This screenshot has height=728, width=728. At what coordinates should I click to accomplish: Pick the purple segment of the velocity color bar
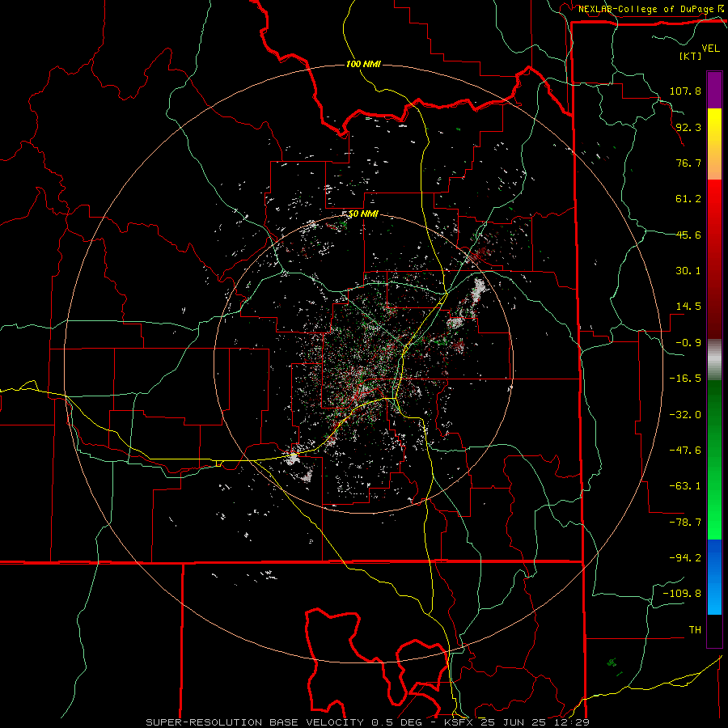[714, 90]
